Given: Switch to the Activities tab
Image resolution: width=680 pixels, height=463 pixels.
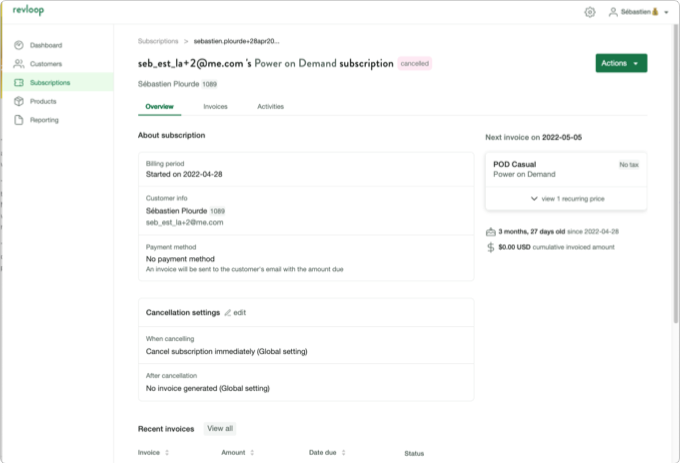Looking at the screenshot, I should 270,106.
